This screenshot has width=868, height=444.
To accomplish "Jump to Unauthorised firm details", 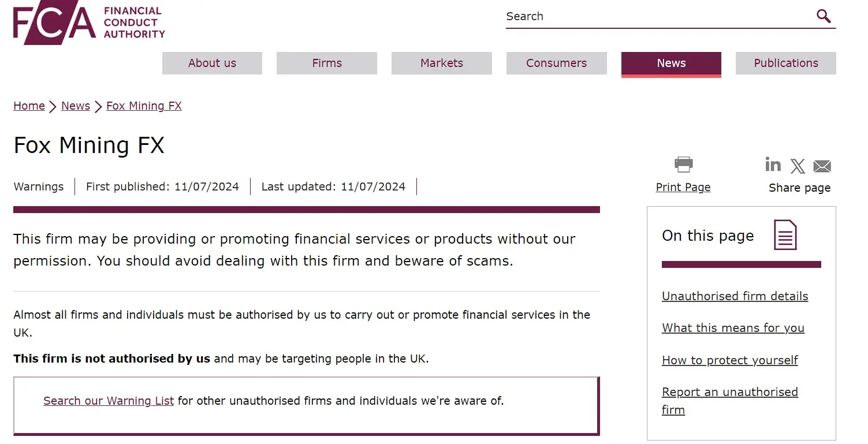I will (x=735, y=296).
